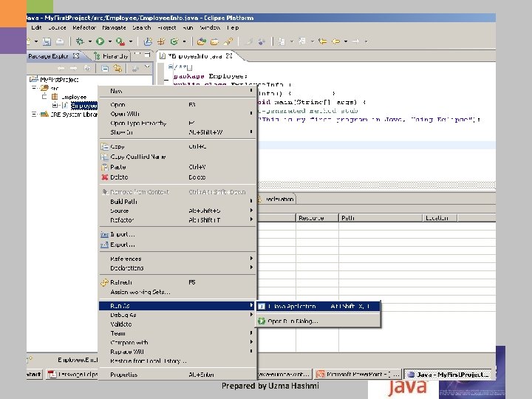
Task: Select Run As in context menu
Action: (x=177, y=306)
